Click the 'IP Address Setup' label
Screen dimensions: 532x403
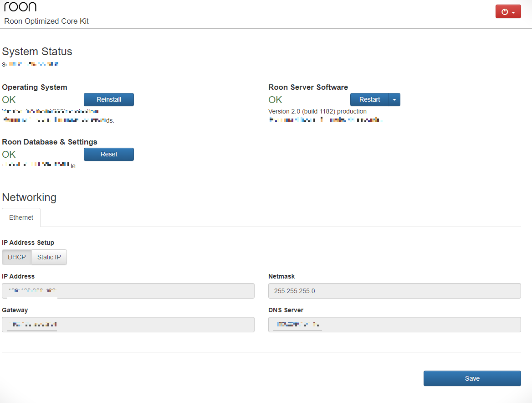pyautogui.click(x=28, y=243)
